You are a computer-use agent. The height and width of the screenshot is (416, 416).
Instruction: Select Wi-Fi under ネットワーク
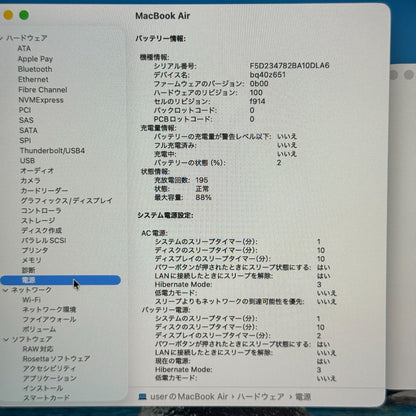[31, 300]
